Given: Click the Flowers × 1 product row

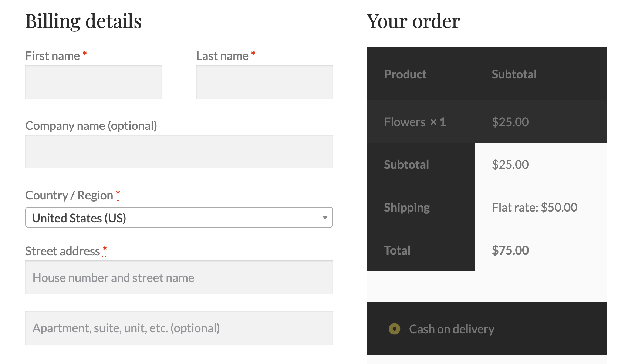Looking at the screenshot, I should pos(487,122).
